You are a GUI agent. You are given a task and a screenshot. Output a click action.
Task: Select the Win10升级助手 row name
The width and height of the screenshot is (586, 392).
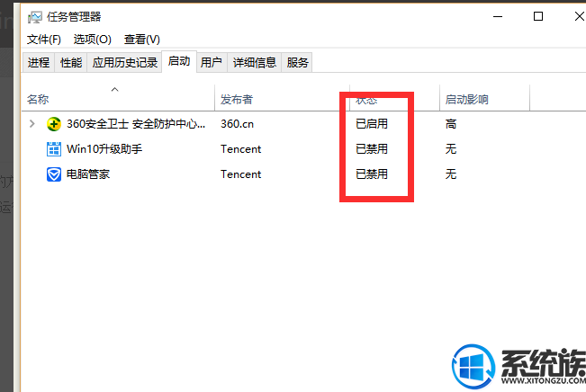[104, 149]
